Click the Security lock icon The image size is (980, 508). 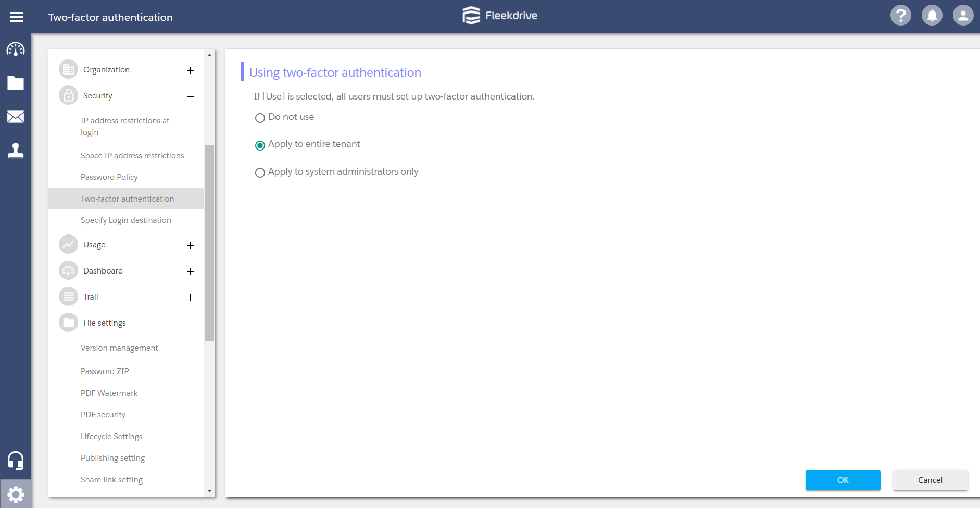pos(69,95)
